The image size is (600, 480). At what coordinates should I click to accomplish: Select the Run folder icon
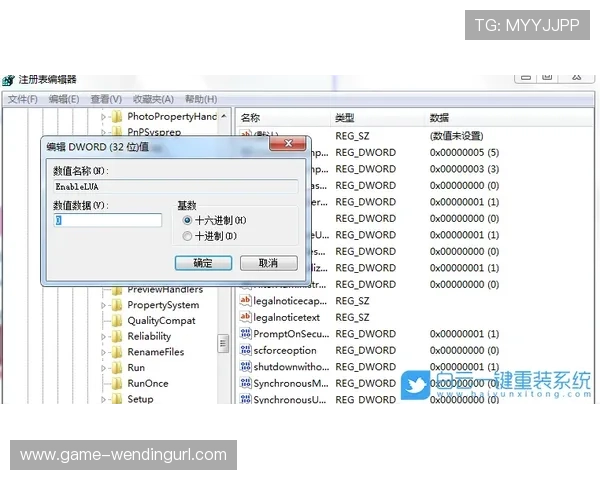pyautogui.click(x=117, y=368)
